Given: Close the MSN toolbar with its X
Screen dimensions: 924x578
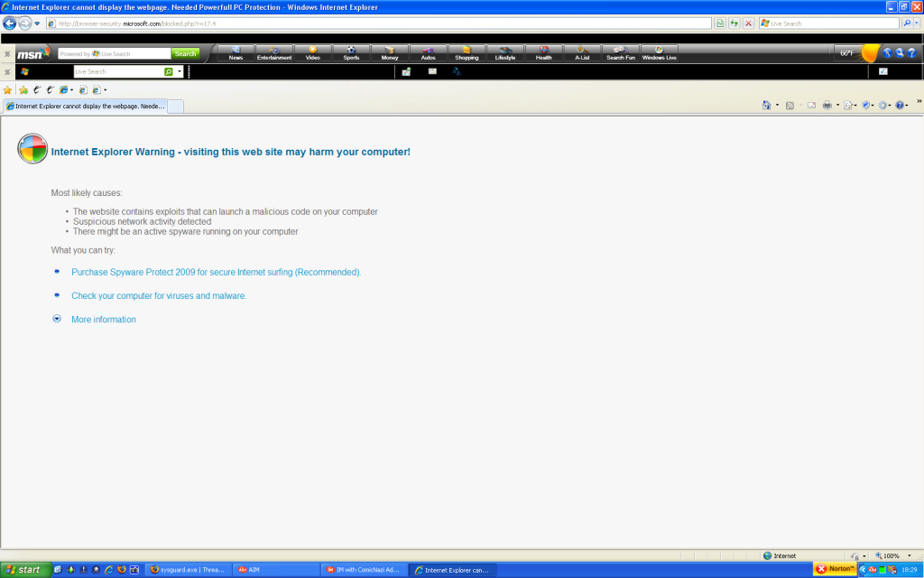Looking at the screenshot, I should click(x=7, y=53).
